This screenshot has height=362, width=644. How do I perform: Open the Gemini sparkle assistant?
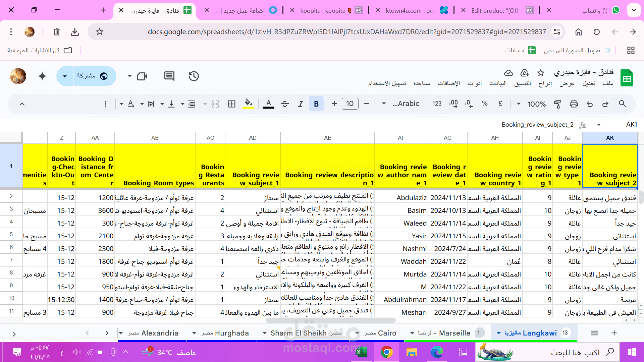point(42,76)
